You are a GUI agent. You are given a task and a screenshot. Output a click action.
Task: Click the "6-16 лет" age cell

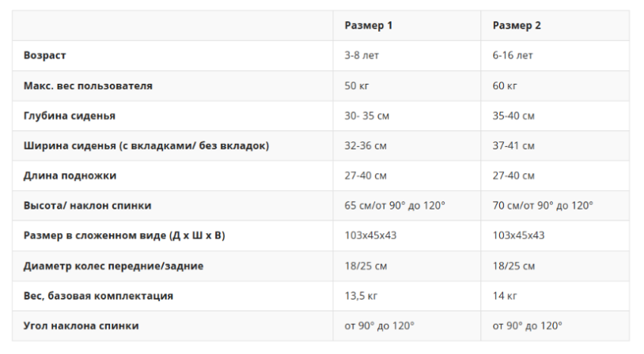coord(513,55)
